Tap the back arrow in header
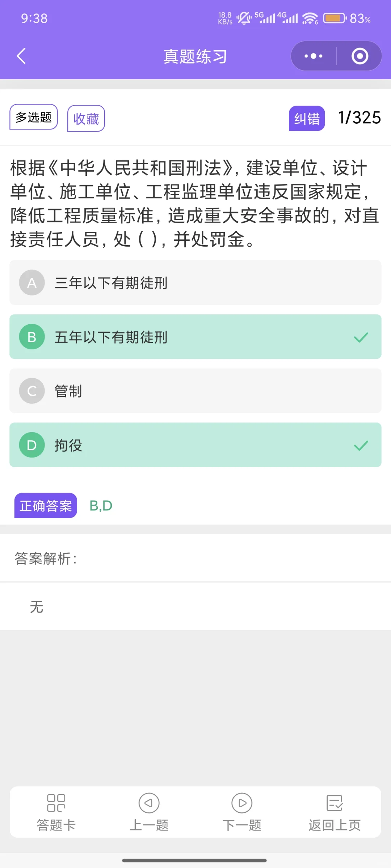This screenshot has height=868, width=391. tap(21, 56)
